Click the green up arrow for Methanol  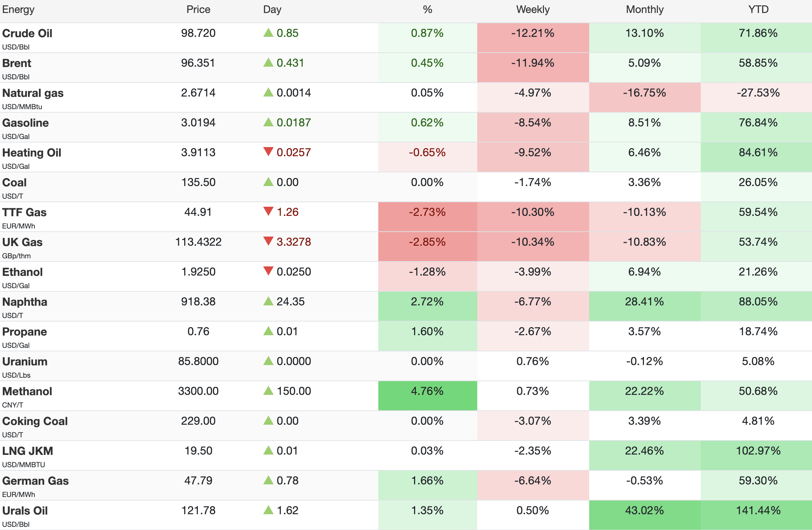pos(268,391)
